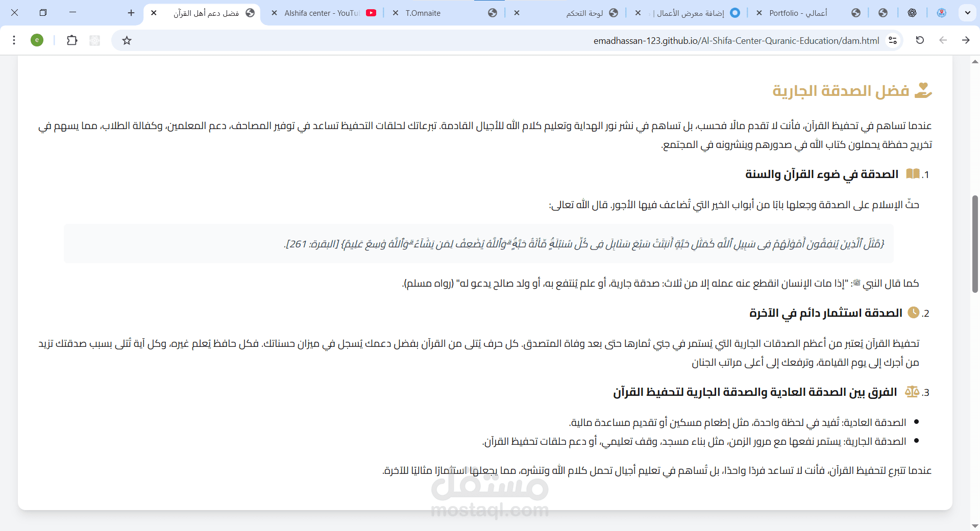
Task: Click the greyed extension icon beside the puzzle piece
Action: pyautogui.click(x=94, y=40)
